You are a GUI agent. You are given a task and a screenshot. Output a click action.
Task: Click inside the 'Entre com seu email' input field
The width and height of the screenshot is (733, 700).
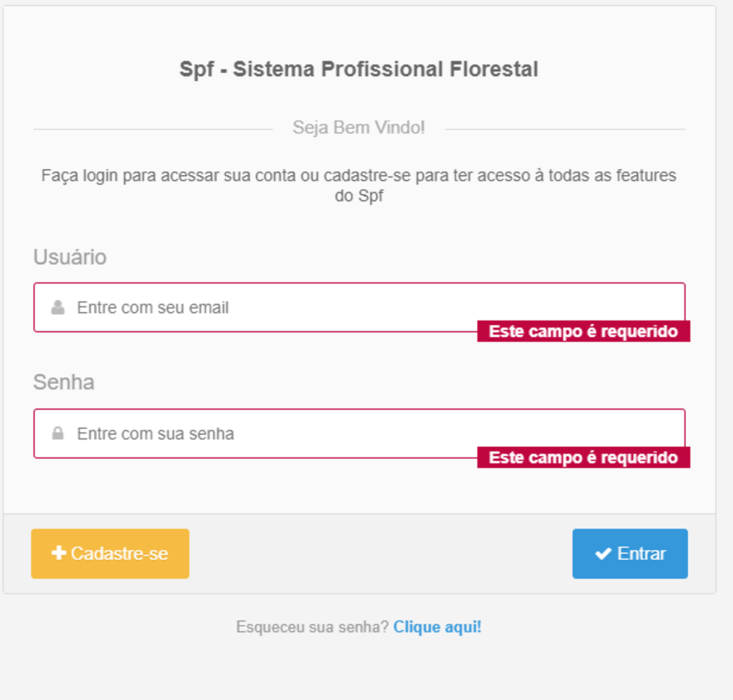(x=261, y=307)
